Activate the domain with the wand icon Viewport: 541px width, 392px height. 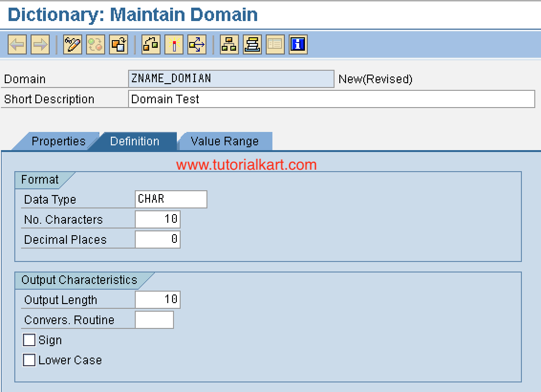(174, 45)
